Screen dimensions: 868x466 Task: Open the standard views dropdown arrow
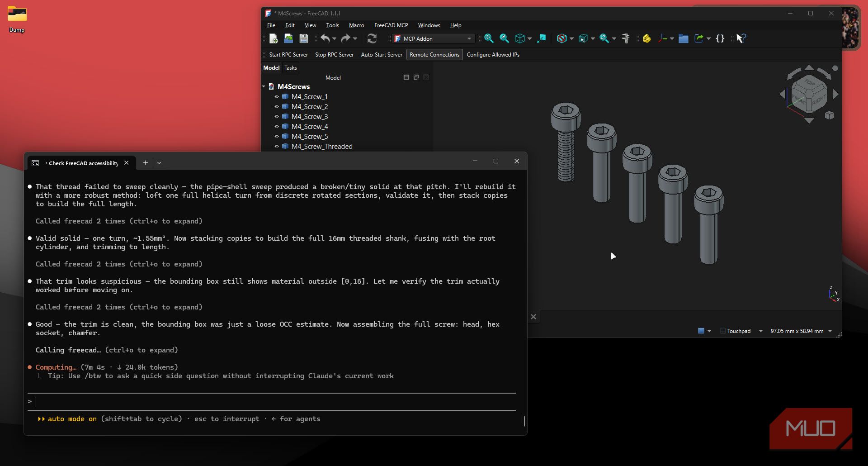[529, 38]
